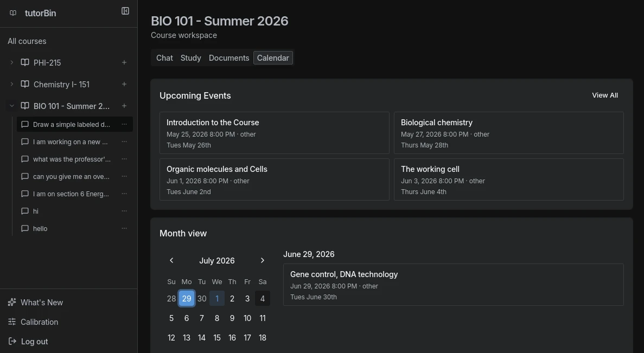Screen dimensions: 644x353
Task: Switch to the Chat tab
Action: [164, 58]
